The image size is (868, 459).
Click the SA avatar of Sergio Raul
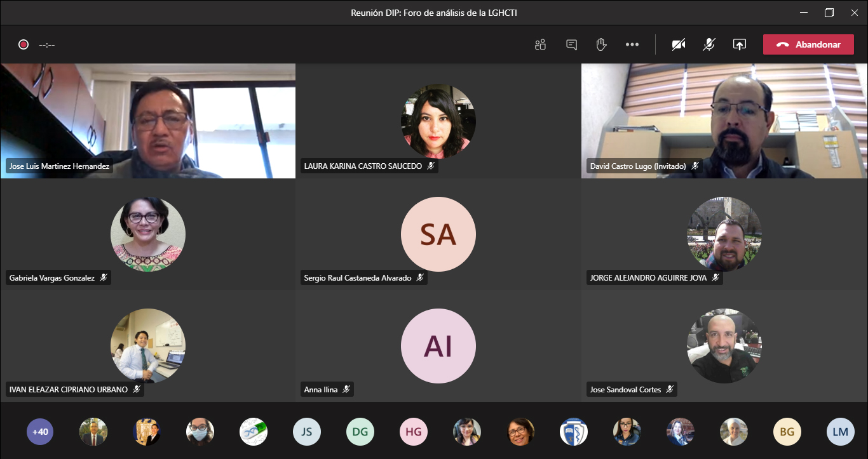tap(438, 234)
